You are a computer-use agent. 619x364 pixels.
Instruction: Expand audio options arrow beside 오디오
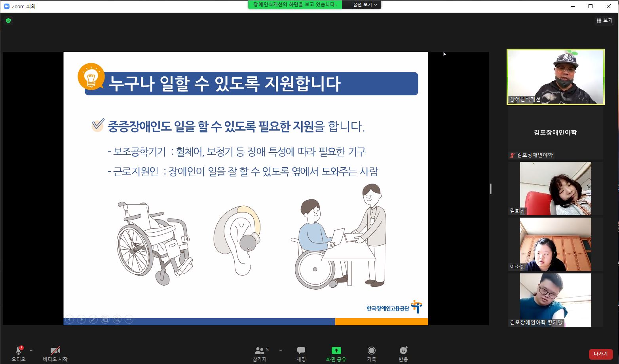point(31,351)
